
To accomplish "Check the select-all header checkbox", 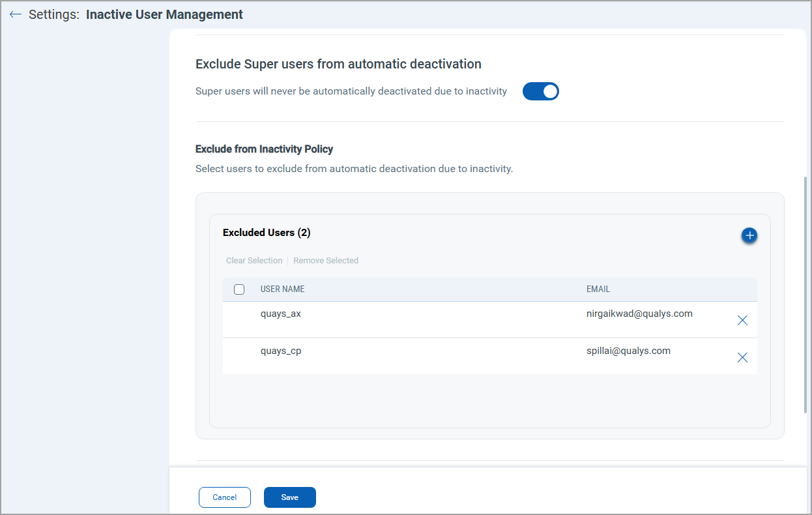I will coord(239,289).
